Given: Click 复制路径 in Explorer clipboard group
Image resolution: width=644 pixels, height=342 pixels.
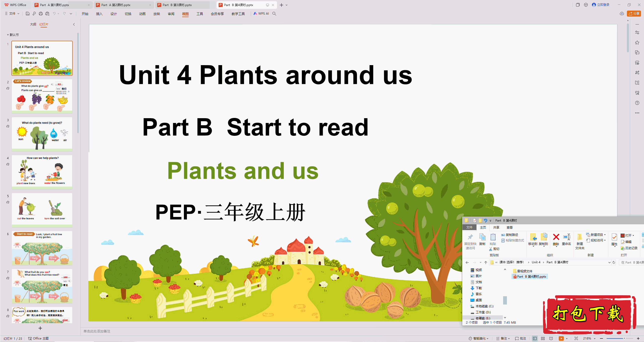Looking at the screenshot, I should [x=509, y=235].
